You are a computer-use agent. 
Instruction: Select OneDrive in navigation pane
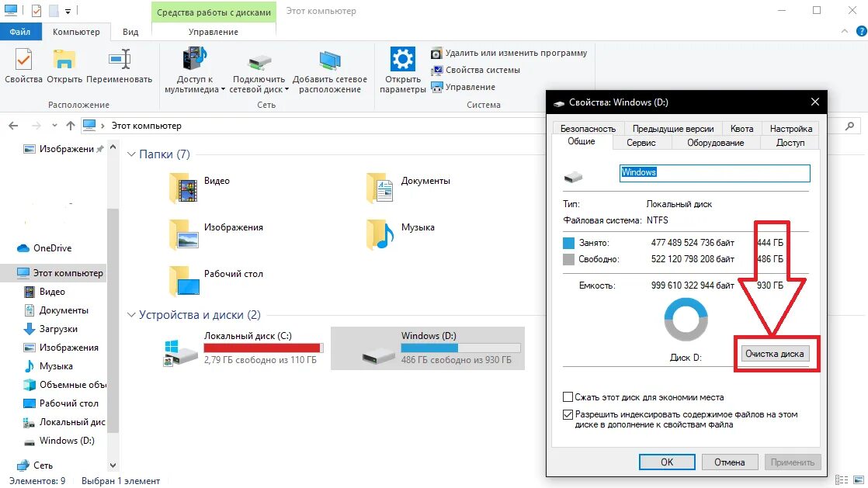[44, 247]
